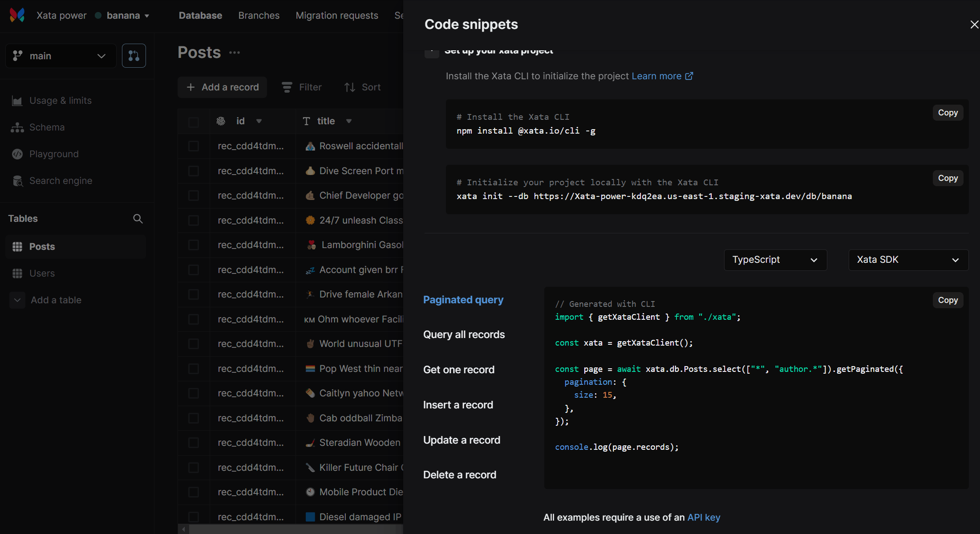The height and width of the screenshot is (534, 980).
Task: Click the external link icon beside Learn more
Action: point(689,76)
